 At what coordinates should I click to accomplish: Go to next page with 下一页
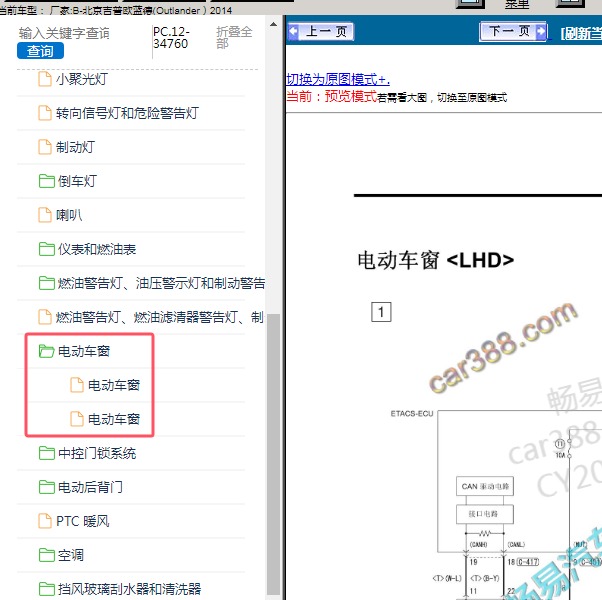[513, 31]
